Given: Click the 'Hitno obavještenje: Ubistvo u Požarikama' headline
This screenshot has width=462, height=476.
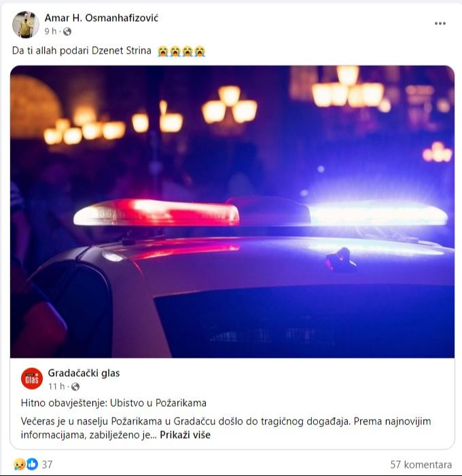Looking at the screenshot, I should tap(113, 403).
